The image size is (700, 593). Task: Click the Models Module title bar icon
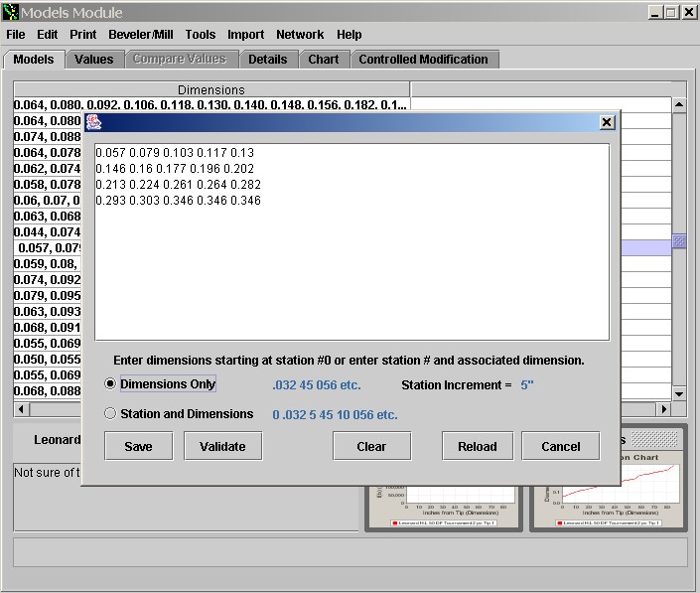point(11,12)
